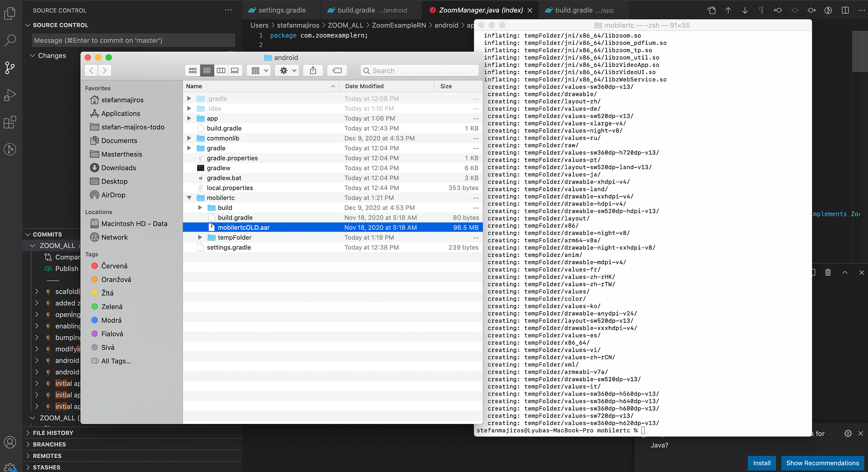Screen dimensions: 868x472
Task: Switch Finder to column view
Action: [221, 70]
